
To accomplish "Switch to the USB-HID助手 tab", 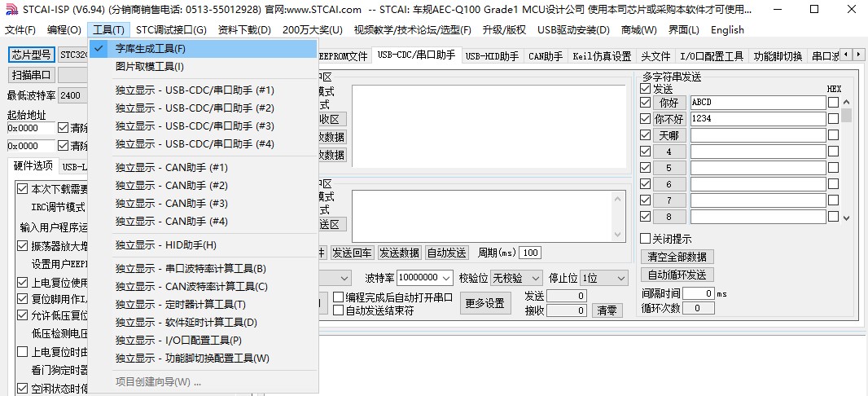I will click(x=492, y=56).
